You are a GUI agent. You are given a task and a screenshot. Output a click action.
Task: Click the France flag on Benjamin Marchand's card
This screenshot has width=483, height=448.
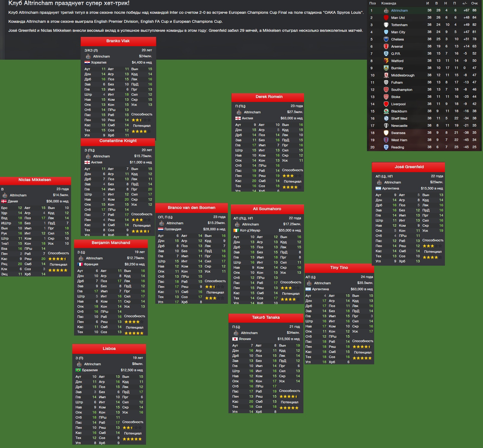pos(80,264)
